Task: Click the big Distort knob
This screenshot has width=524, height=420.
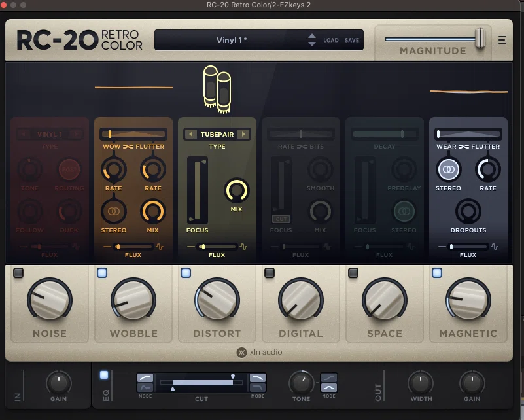Action: click(217, 300)
